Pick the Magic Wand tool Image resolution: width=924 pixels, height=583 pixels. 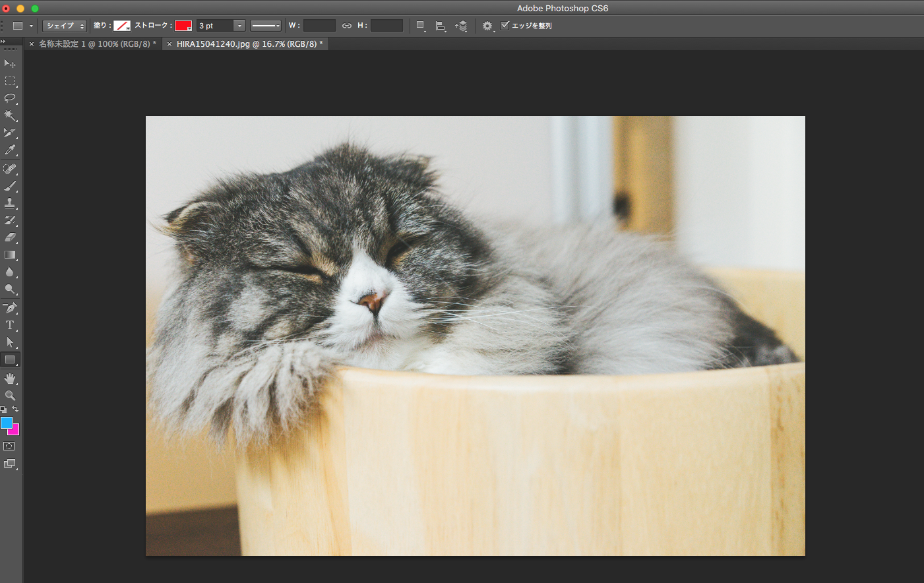[10, 115]
